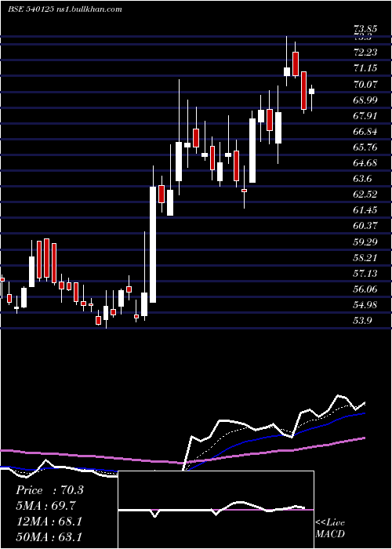Click the last white candlestick on the chart

coord(311,92)
